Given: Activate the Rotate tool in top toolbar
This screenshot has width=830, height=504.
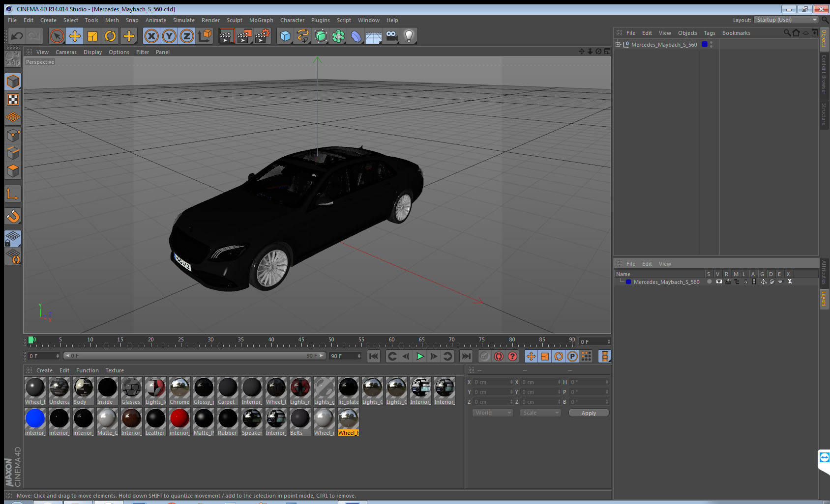Looking at the screenshot, I should 111,36.
